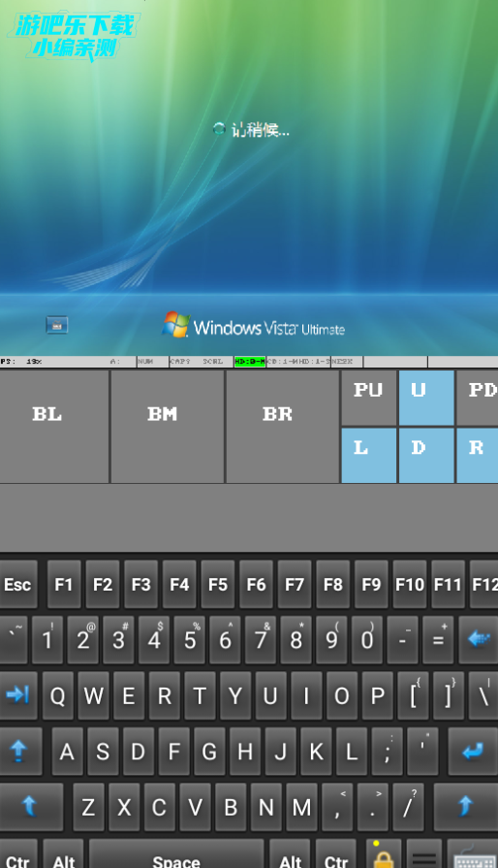Click the CAPS status bar indicator
498x868 pixels.
tap(180, 362)
